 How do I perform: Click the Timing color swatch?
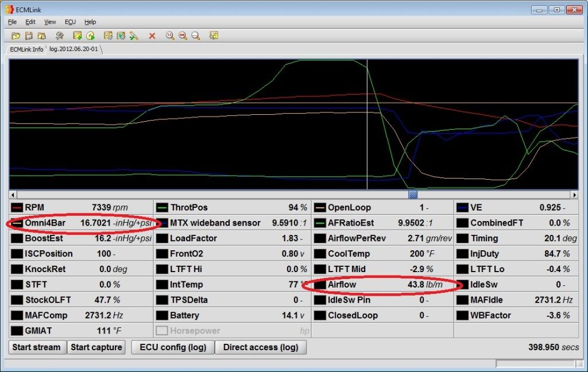coord(462,238)
